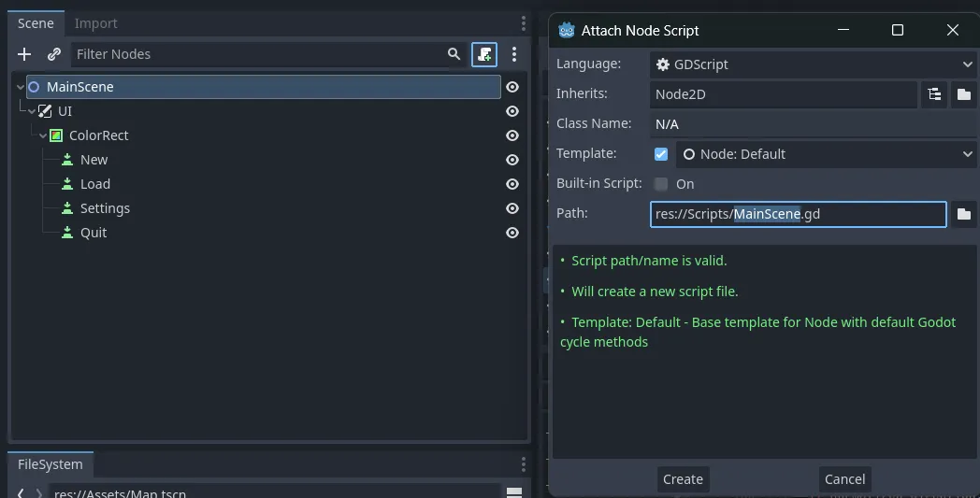Hide the Load button node
Screen dimensions: 980x498
click(512, 184)
